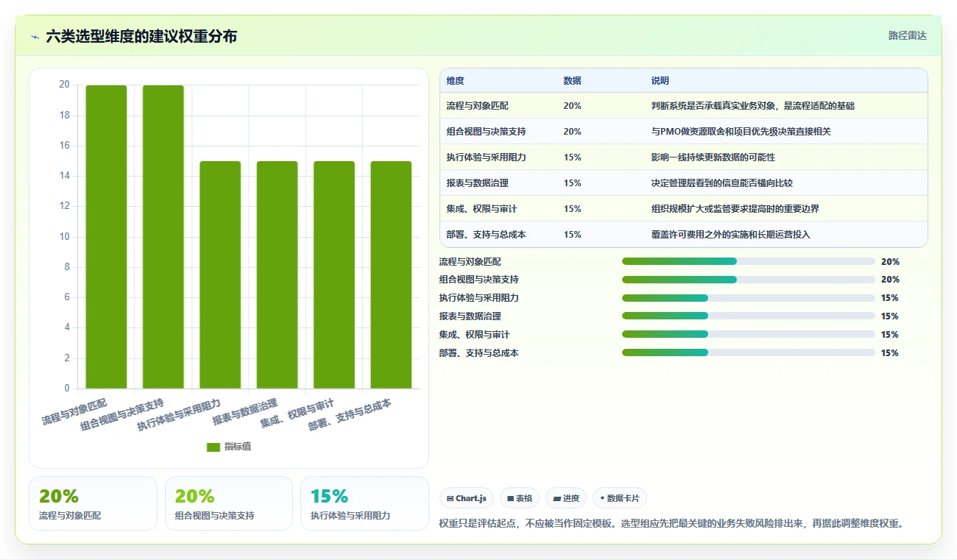Click the 流程与对象匹配 x-axis label
The width and height of the screenshot is (957, 560).
tap(74, 411)
